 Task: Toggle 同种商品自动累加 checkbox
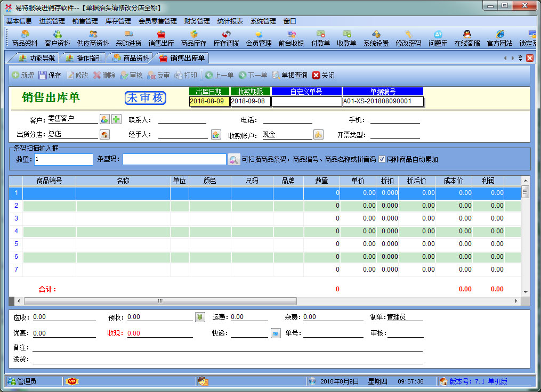[382, 159]
